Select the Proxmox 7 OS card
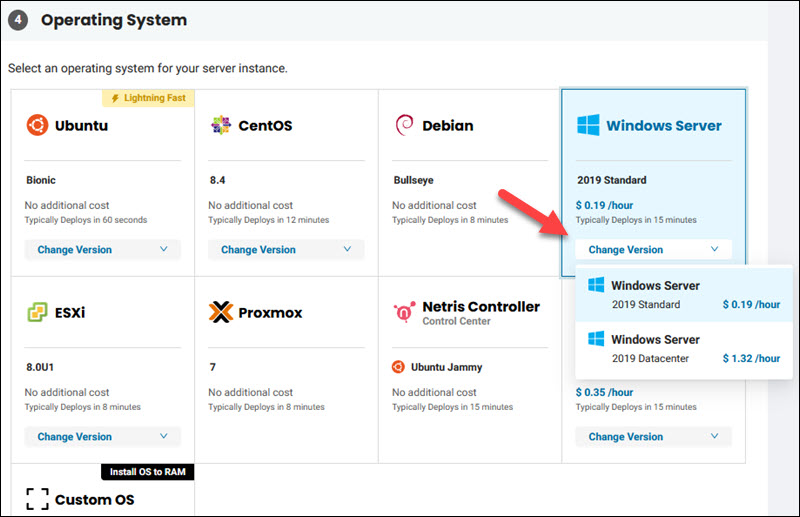The width and height of the screenshot is (800, 517). click(286, 370)
